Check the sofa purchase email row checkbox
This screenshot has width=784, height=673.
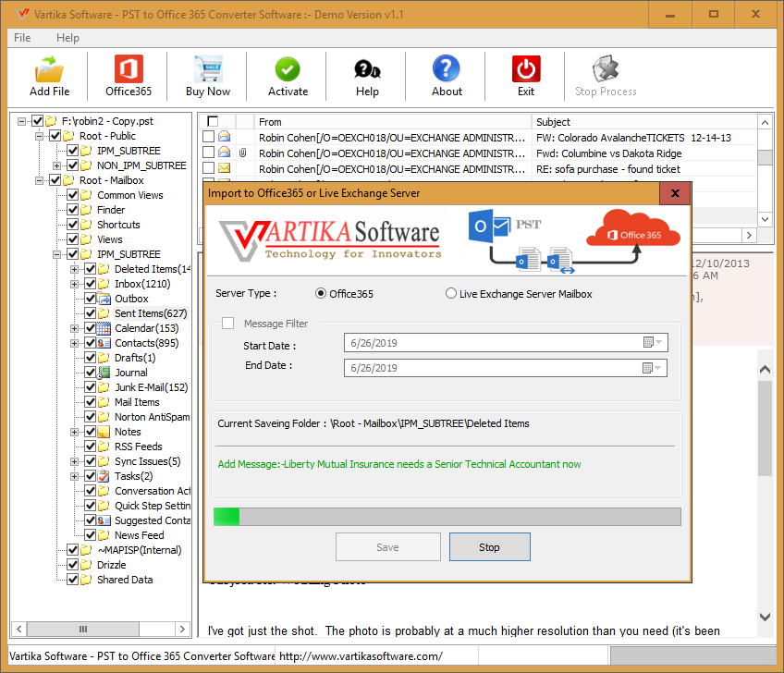(x=209, y=168)
